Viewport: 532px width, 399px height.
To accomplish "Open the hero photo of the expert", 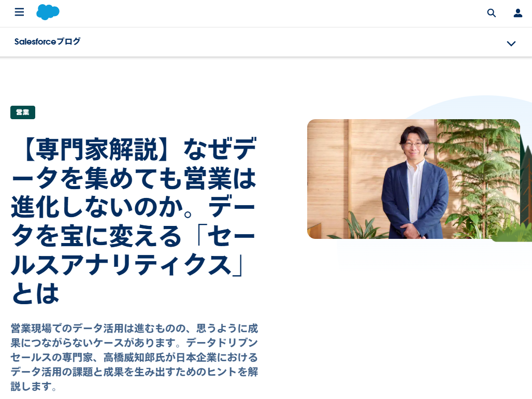I will coord(413,179).
